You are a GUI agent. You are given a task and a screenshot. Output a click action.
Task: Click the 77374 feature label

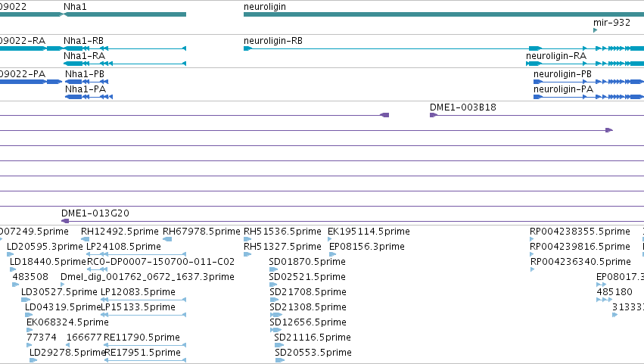[41, 338]
